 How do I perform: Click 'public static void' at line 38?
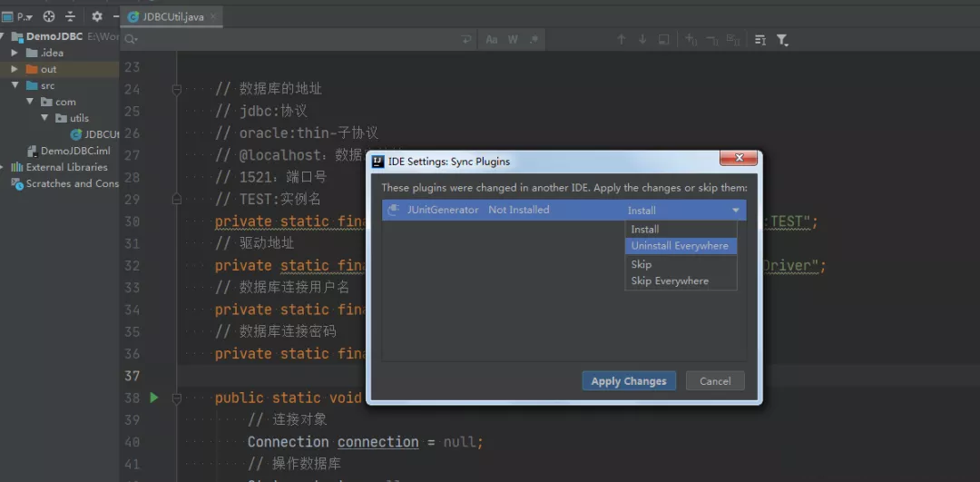point(289,398)
